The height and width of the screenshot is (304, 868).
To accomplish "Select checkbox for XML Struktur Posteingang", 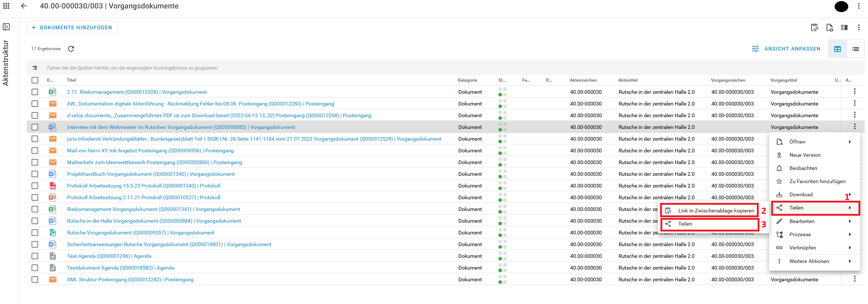I will (x=35, y=279).
